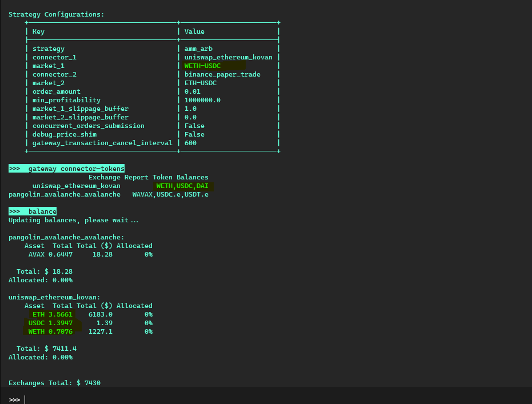The image size is (532, 404).
Task: Click the 'balance' command line
Action: [33, 211]
